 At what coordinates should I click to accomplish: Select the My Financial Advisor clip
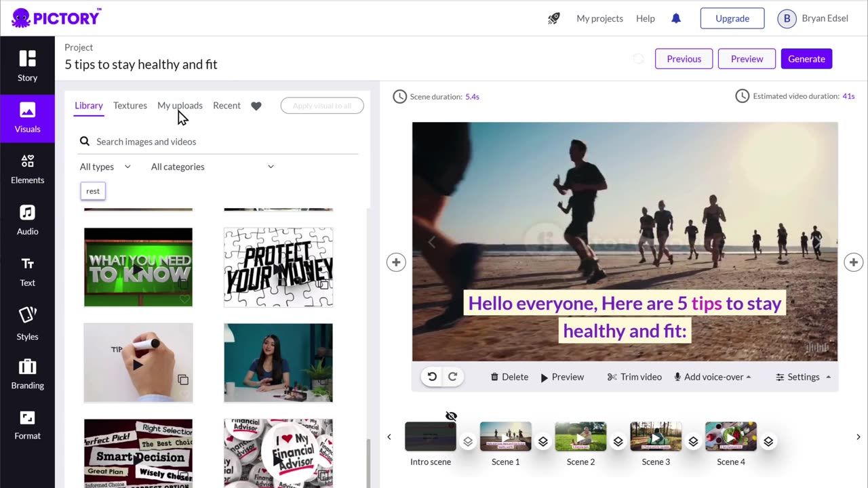[x=278, y=453]
